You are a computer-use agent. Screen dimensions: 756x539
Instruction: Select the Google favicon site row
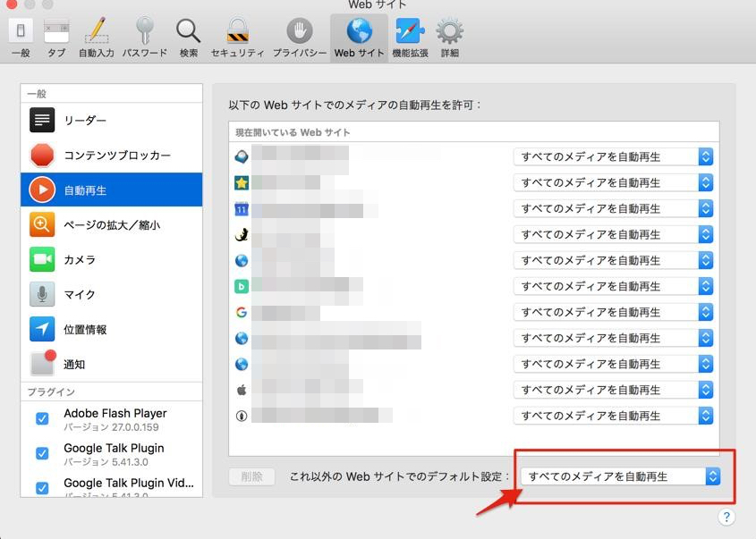474,312
